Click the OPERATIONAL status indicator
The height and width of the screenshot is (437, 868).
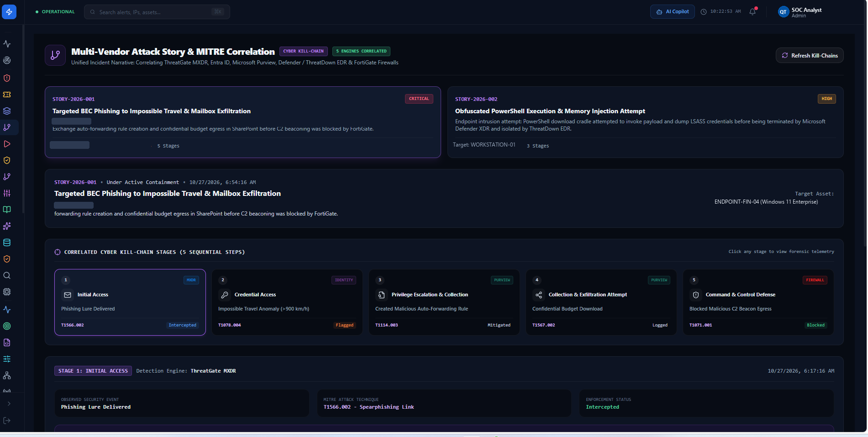tap(55, 12)
